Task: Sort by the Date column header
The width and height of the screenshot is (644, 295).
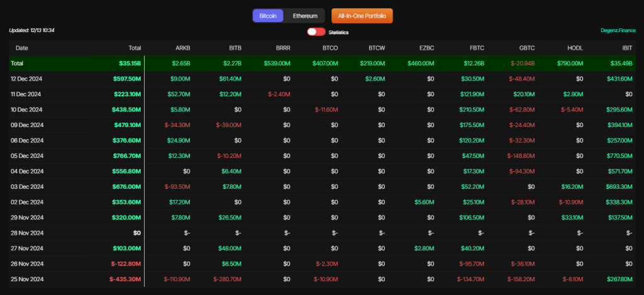Action: click(x=22, y=48)
